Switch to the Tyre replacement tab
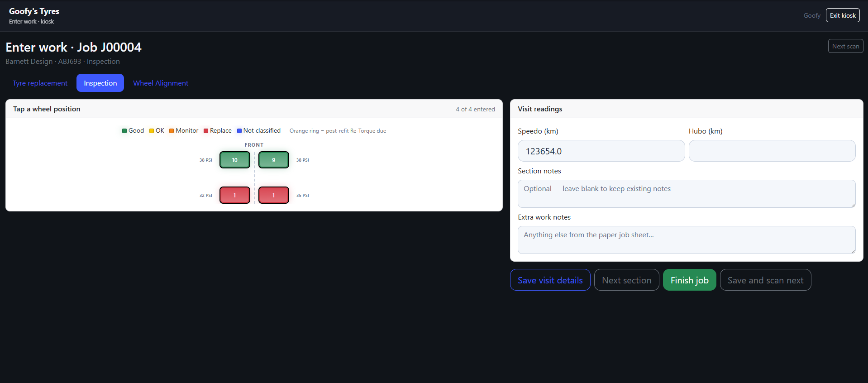The width and height of the screenshot is (868, 383). coord(40,83)
